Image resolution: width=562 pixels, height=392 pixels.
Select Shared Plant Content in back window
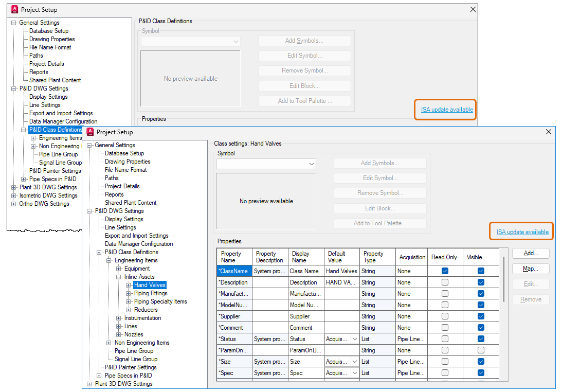pyautogui.click(x=55, y=80)
